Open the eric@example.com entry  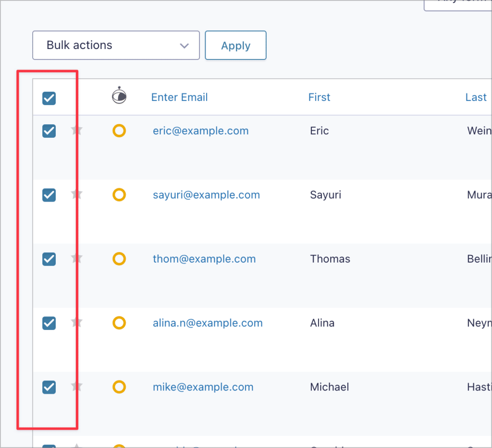point(201,131)
